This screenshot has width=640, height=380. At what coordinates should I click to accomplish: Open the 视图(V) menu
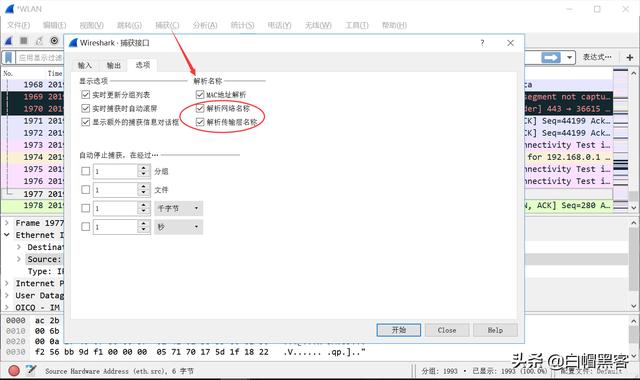(x=91, y=25)
